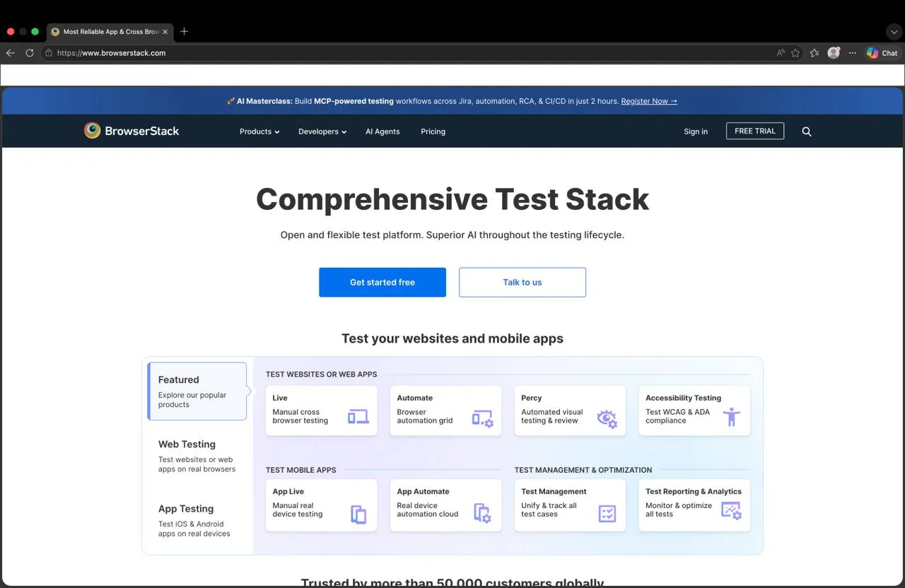Select the Web Testing tab
The image size is (905, 588).
[197, 456]
